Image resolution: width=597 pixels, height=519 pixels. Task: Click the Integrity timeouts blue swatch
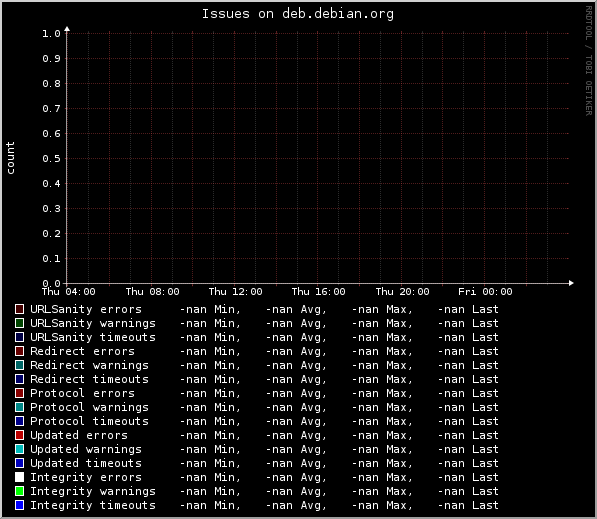pos(19,505)
